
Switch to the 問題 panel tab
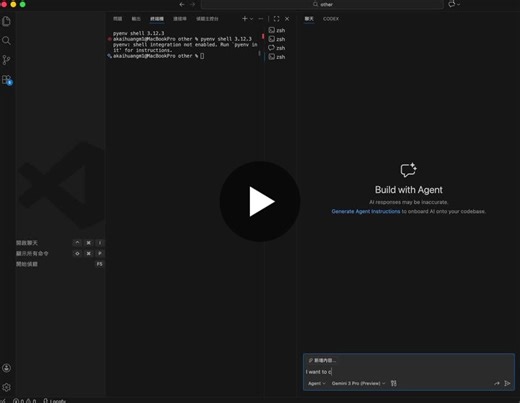pyautogui.click(x=118, y=19)
